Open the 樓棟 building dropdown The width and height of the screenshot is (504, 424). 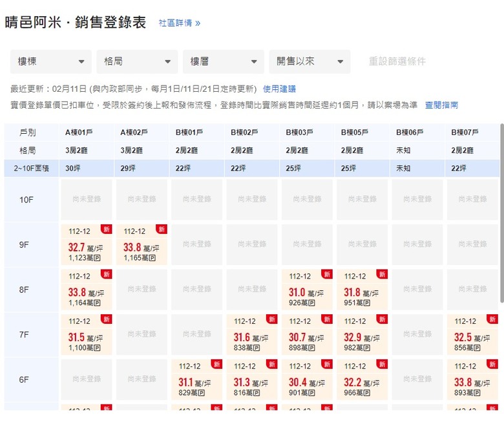[x=51, y=61]
